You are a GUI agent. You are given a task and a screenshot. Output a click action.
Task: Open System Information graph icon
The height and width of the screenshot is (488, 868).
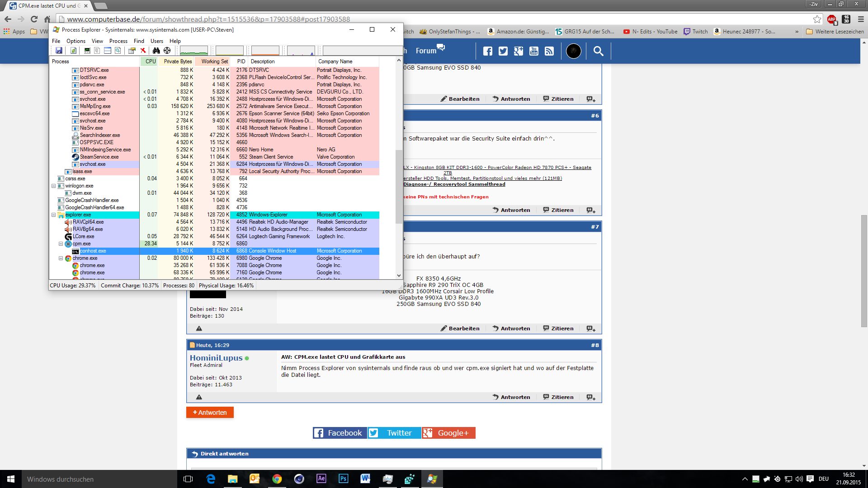[x=87, y=51]
